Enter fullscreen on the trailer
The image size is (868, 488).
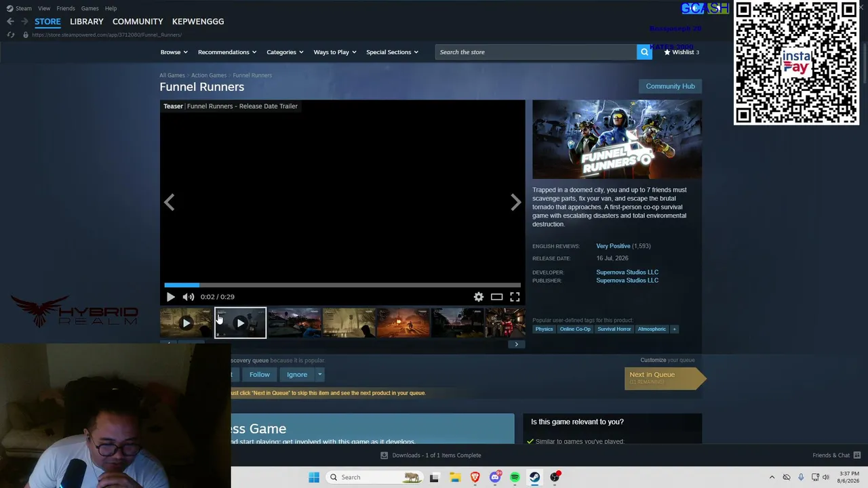pyautogui.click(x=515, y=297)
